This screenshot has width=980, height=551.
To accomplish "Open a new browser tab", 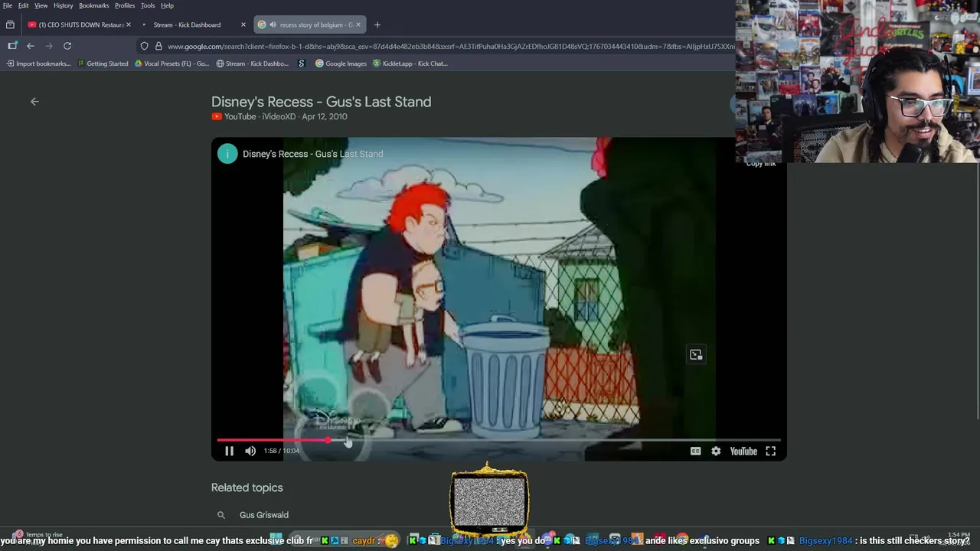I will tap(377, 24).
